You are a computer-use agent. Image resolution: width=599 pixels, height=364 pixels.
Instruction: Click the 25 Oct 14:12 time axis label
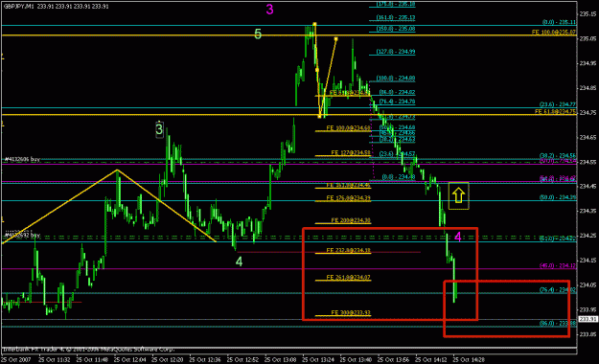point(431,360)
